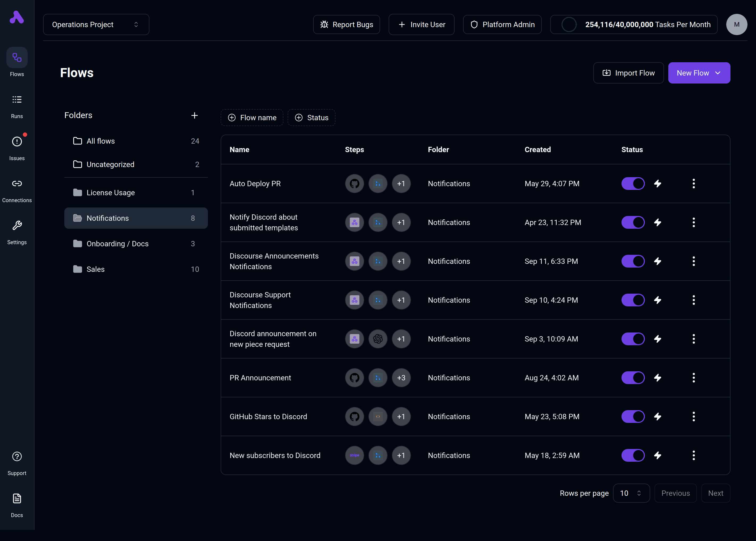Go to the Previous page
This screenshot has width=756, height=541.
tap(675, 493)
